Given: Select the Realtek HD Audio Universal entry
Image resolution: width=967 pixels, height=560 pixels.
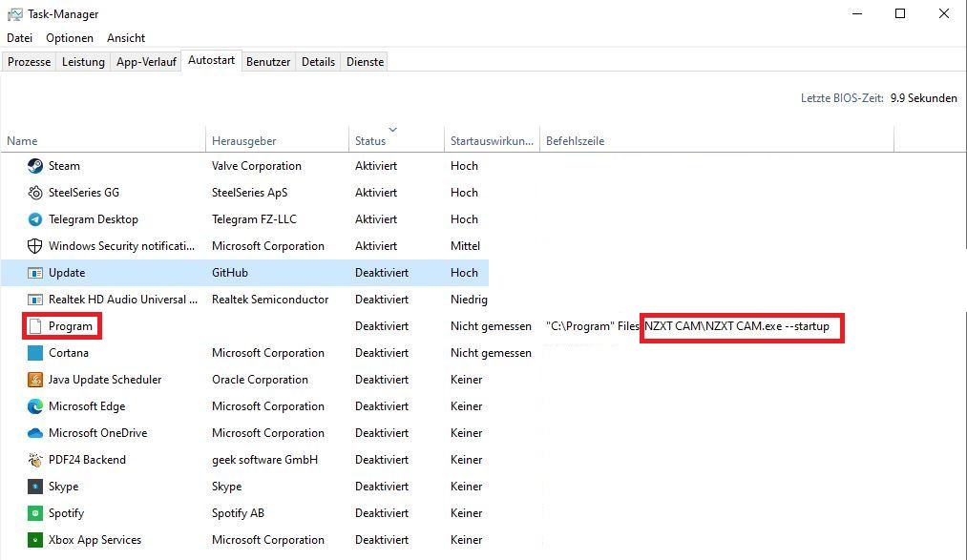Looking at the screenshot, I should pyautogui.click(x=123, y=300).
